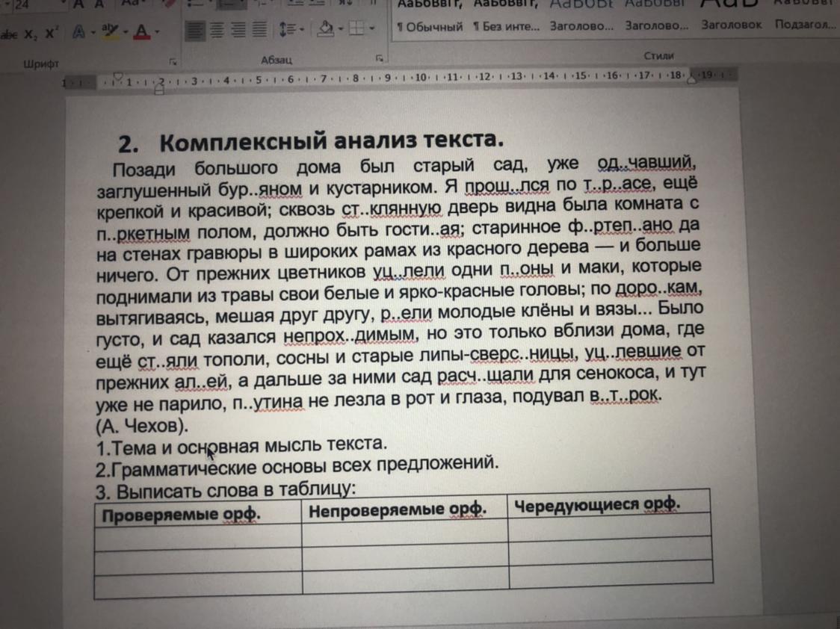
Task: Apply paragraph shading fill
Action: pyautogui.click(x=324, y=28)
